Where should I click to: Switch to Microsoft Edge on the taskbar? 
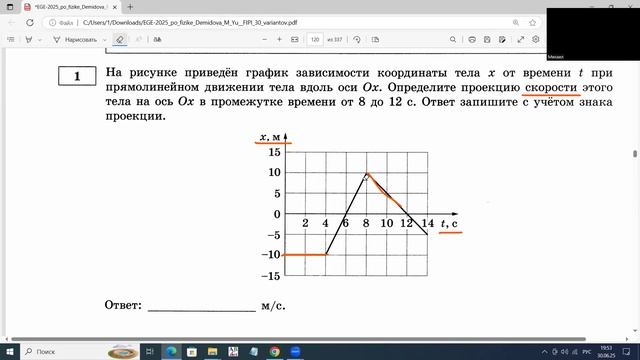tap(171, 351)
